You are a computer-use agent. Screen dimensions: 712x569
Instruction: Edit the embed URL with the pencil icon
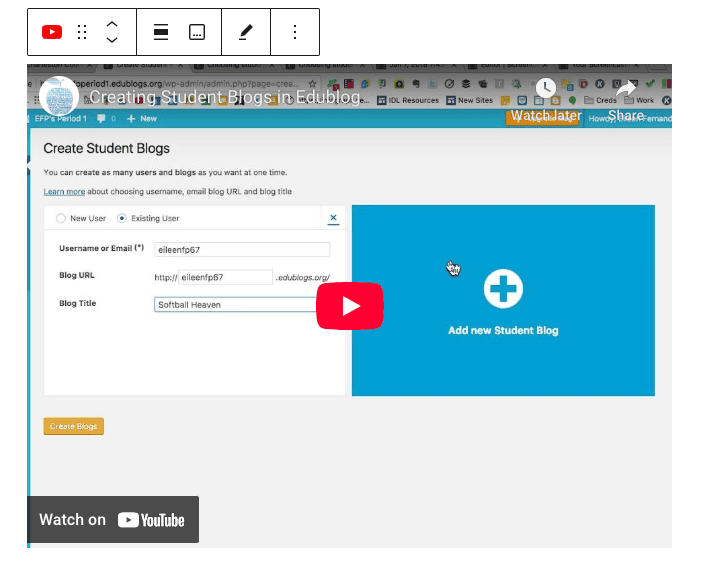point(246,32)
